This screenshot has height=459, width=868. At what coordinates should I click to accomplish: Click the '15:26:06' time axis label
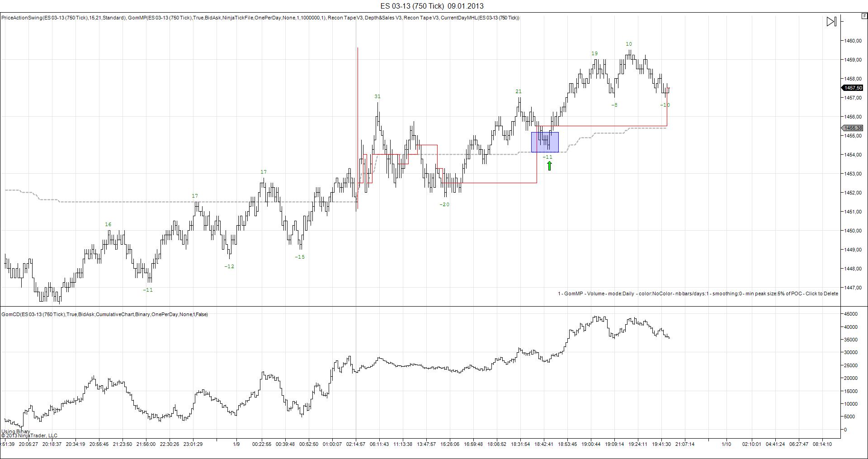pyautogui.click(x=450, y=444)
